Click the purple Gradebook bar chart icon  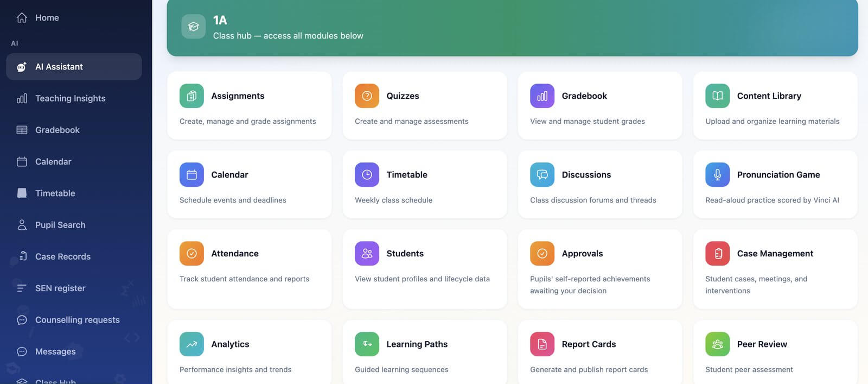542,96
